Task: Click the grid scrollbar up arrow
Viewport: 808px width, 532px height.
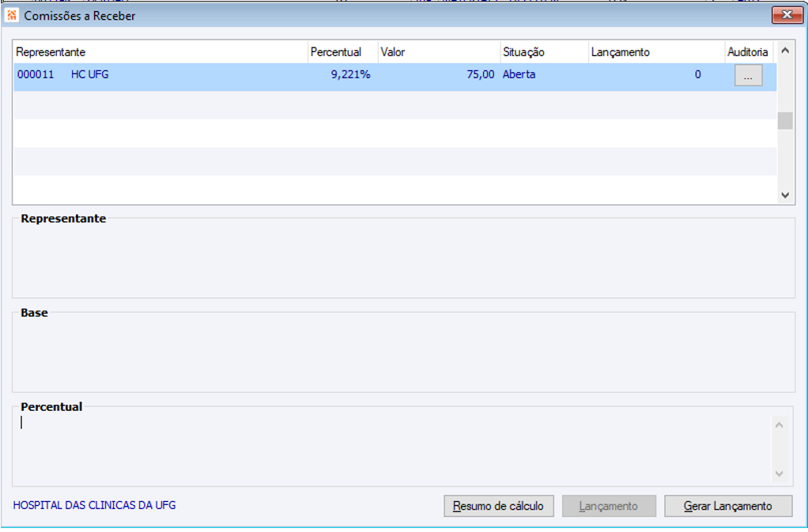Action: pos(785,51)
